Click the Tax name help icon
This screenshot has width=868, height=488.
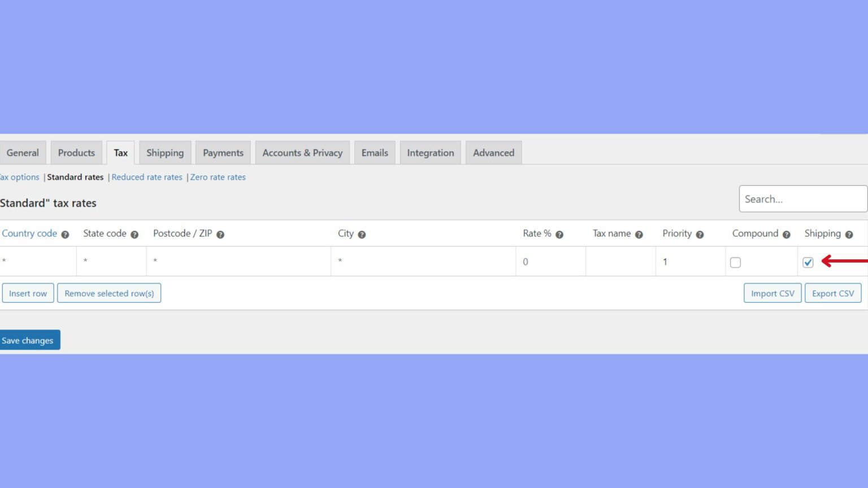[639, 233]
